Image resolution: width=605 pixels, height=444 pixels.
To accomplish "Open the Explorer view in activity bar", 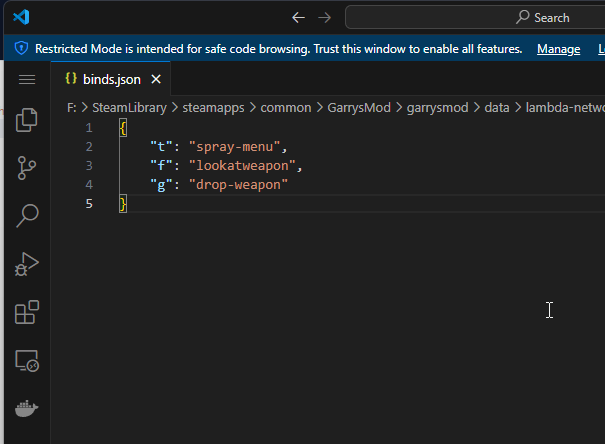I will pyautogui.click(x=27, y=120).
